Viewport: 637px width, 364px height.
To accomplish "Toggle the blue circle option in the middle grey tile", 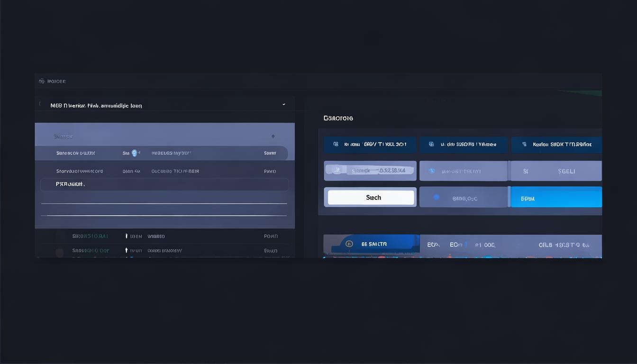I will point(431,171).
